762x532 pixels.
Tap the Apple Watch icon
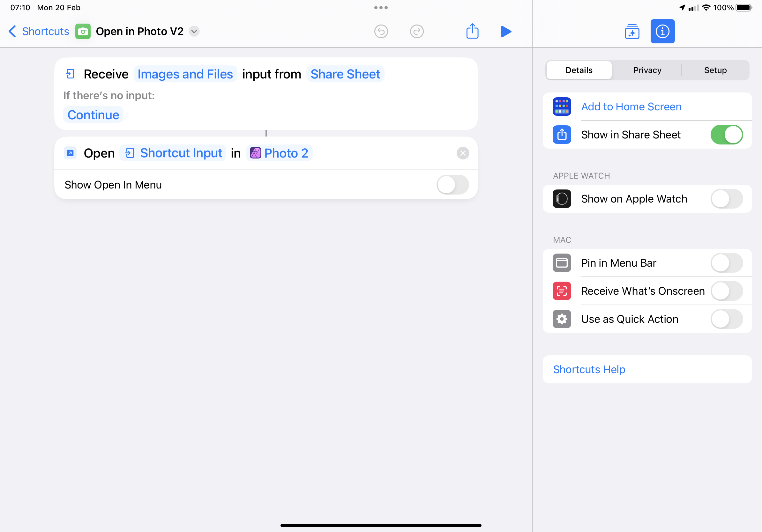[x=562, y=199]
